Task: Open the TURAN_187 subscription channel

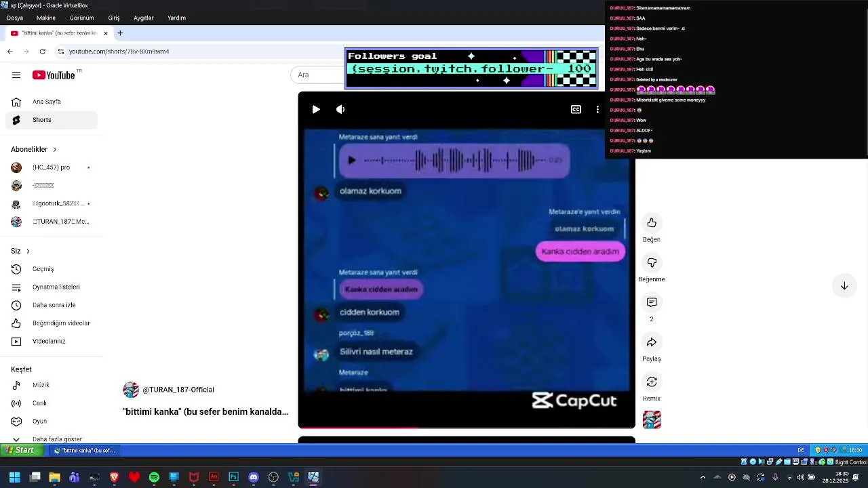Action: (x=52, y=222)
